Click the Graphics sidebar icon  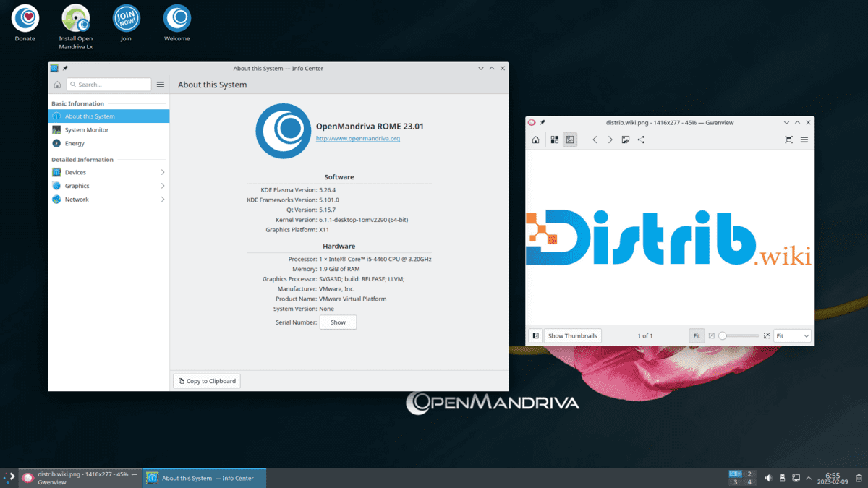click(56, 186)
